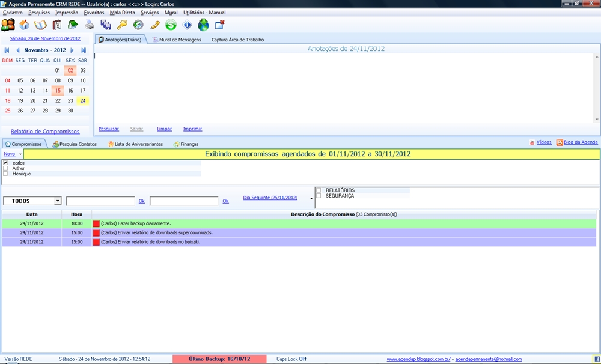Screen dimensions: 601x364
Task: Click the calendar page toolbar icon
Action: 56,25
